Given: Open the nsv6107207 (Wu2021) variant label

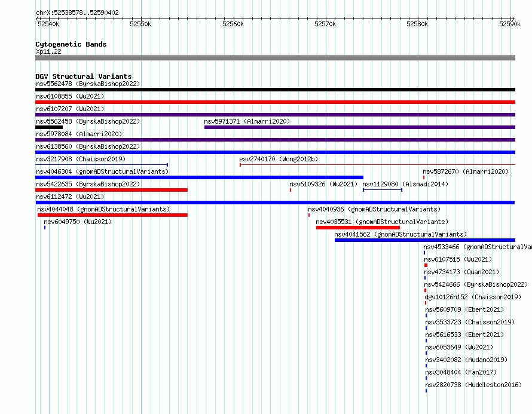Looking at the screenshot, I should point(70,109).
